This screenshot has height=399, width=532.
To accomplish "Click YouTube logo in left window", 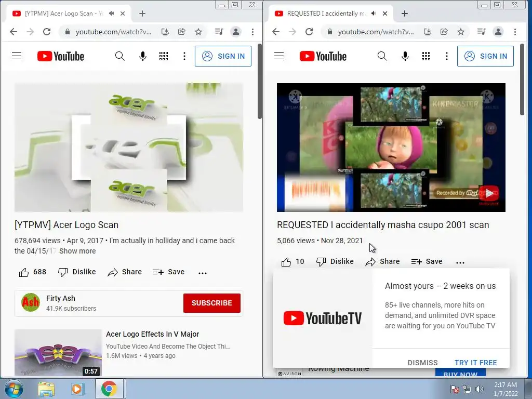I will [61, 56].
